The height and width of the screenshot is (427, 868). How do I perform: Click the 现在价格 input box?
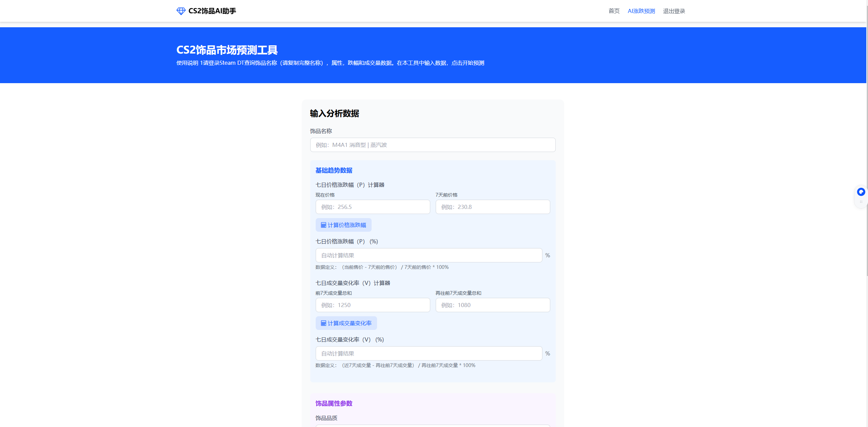[372, 207]
